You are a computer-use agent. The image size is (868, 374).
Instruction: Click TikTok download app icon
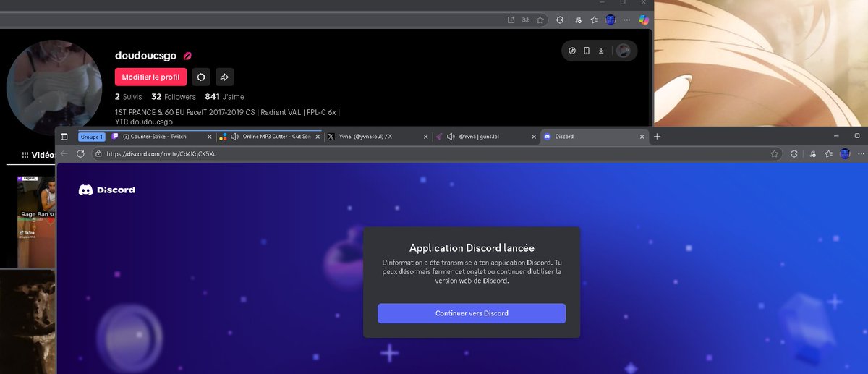pyautogui.click(x=601, y=51)
